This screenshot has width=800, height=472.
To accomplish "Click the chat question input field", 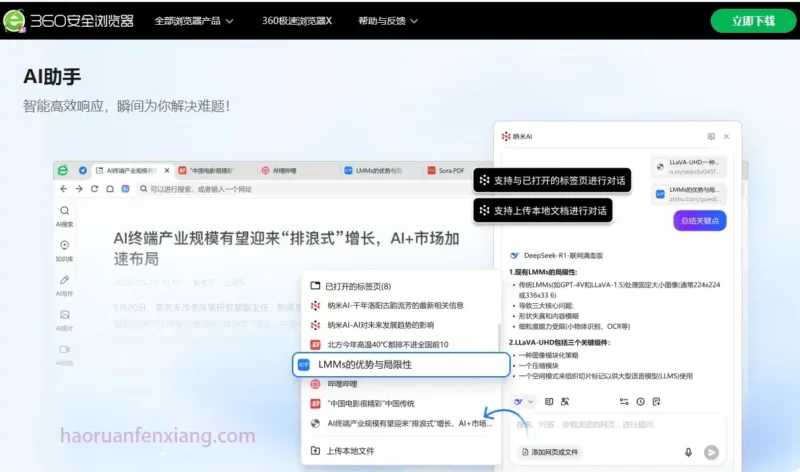I will click(617, 425).
